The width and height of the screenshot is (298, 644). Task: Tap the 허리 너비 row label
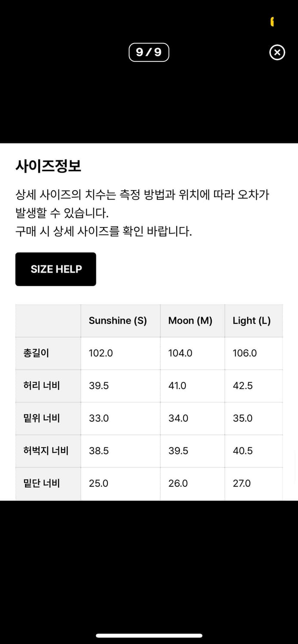(x=41, y=386)
